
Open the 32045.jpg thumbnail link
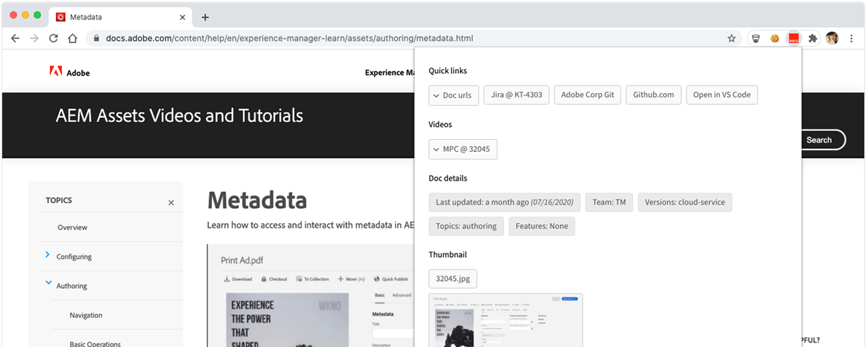point(453,279)
